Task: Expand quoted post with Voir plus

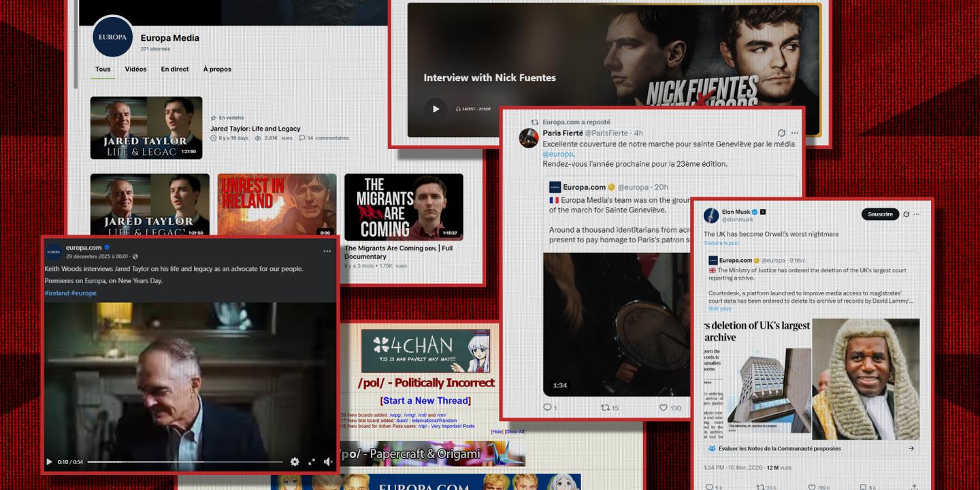Action: click(x=719, y=308)
